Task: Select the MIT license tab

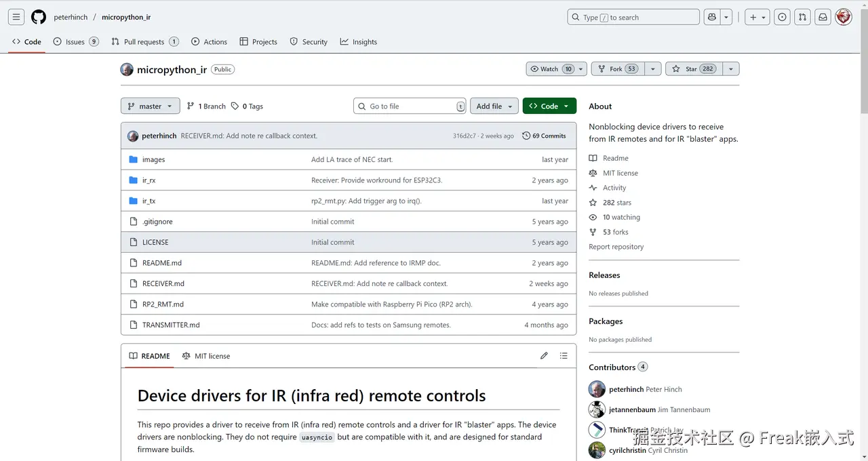Action: click(x=206, y=356)
